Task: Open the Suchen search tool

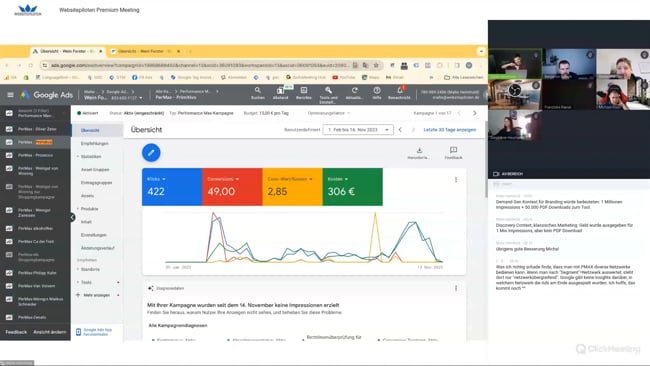Action: (x=257, y=93)
